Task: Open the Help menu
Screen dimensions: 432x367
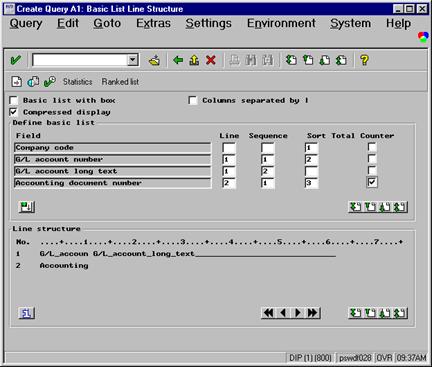Action: (398, 23)
